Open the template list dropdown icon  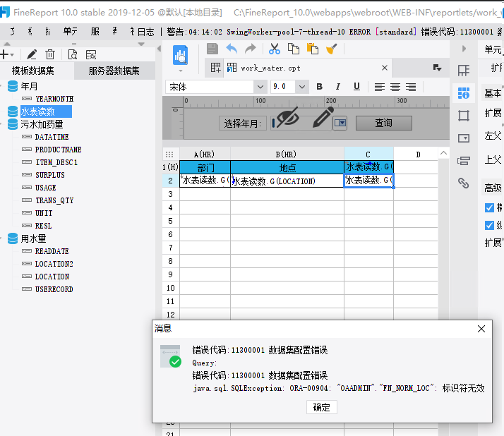(x=437, y=68)
